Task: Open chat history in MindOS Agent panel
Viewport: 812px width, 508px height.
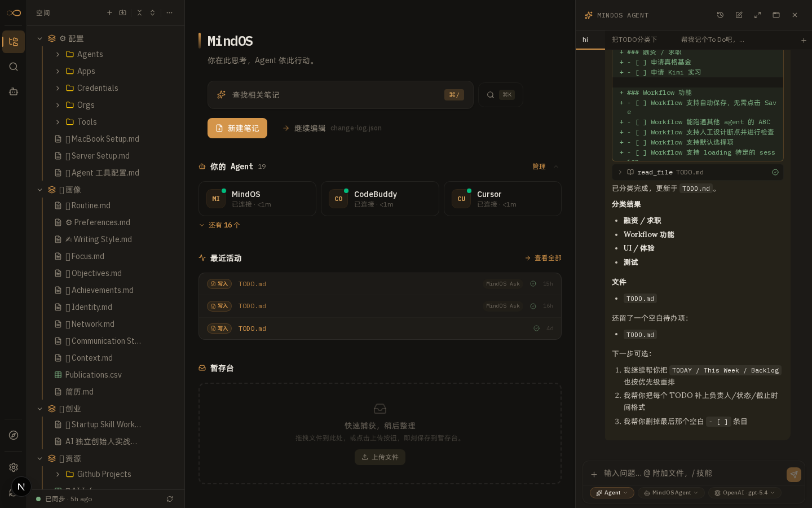Action: point(720,15)
